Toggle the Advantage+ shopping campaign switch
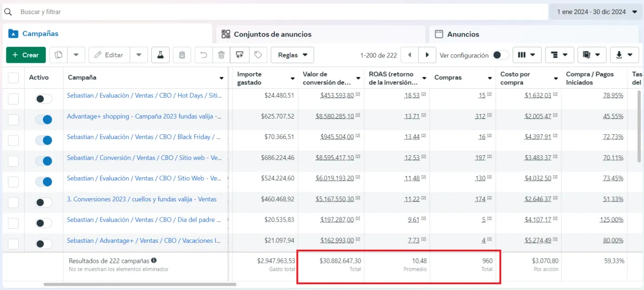The image size is (644, 290). click(43, 120)
